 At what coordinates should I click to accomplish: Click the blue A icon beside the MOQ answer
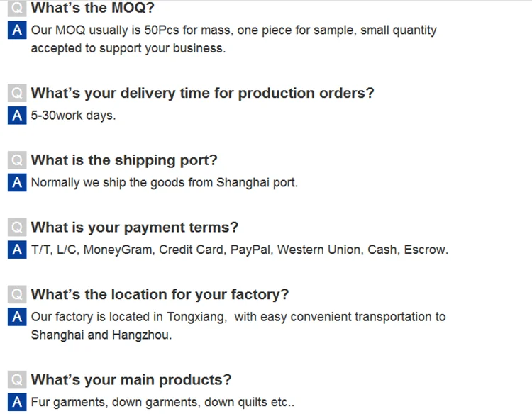17,30
